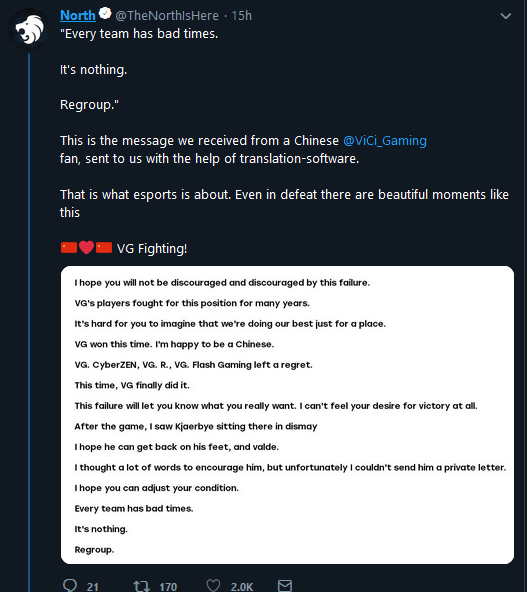Click the blue thread connector line
Viewport: 527px width, 592px height.
[29, 323]
